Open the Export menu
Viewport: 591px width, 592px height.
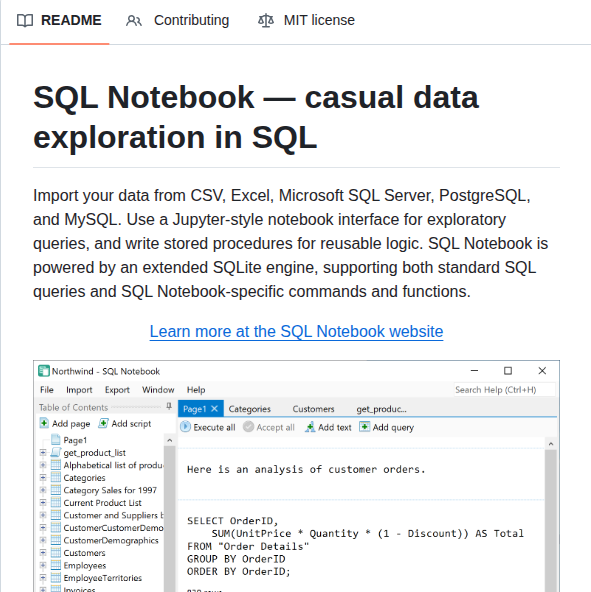click(x=117, y=390)
